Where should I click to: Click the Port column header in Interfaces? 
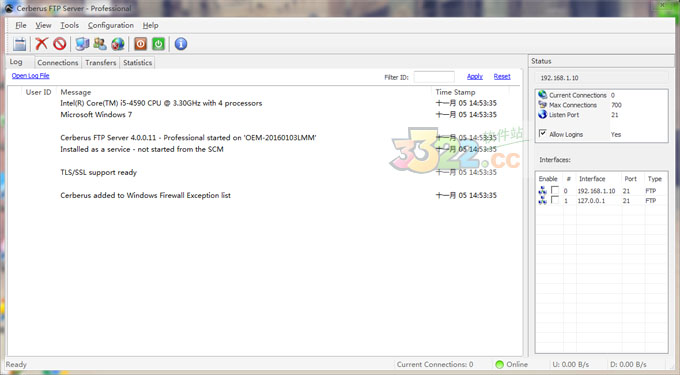631,179
